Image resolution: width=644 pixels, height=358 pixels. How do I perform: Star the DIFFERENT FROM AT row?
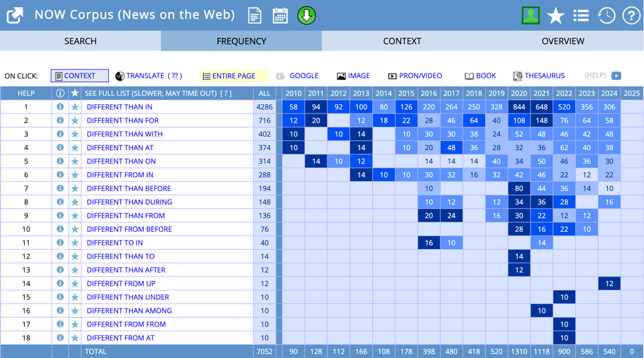pyautogui.click(x=75, y=338)
